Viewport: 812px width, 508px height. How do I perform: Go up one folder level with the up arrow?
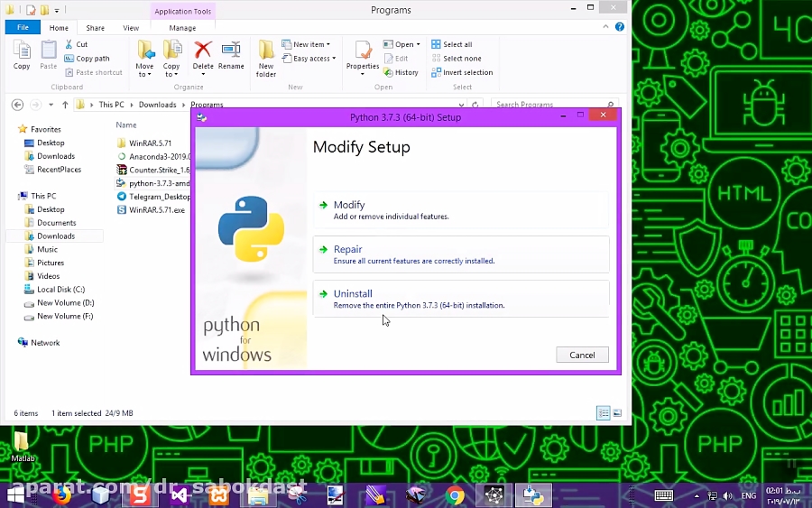(65, 105)
